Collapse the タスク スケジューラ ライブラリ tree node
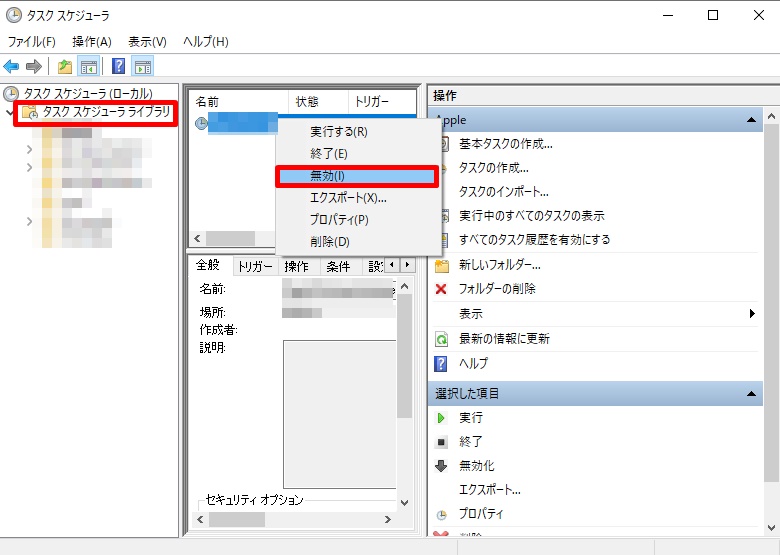 [x=10, y=112]
